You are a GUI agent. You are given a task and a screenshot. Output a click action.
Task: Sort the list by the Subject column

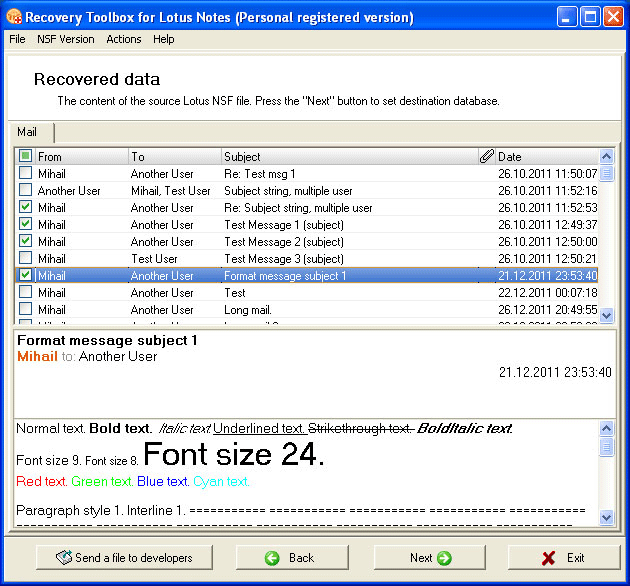tap(350, 156)
